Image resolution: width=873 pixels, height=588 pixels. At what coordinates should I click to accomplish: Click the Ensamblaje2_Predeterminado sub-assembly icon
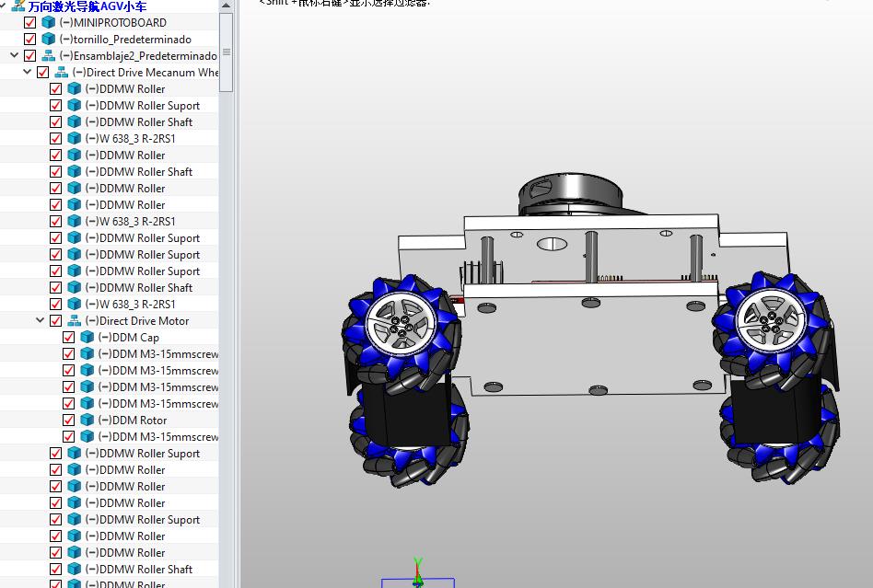click(x=49, y=55)
